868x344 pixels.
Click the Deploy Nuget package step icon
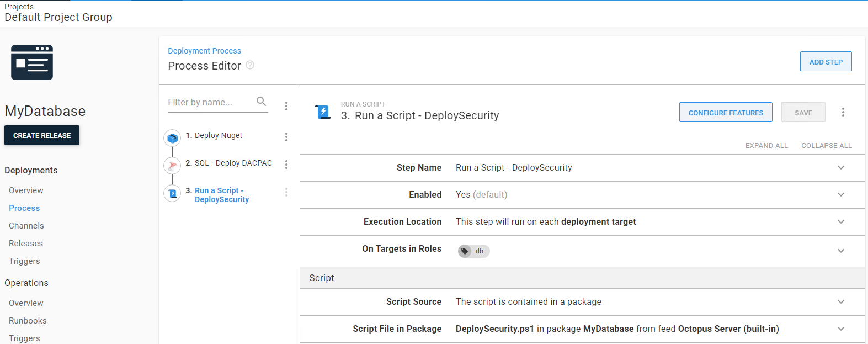tap(172, 137)
